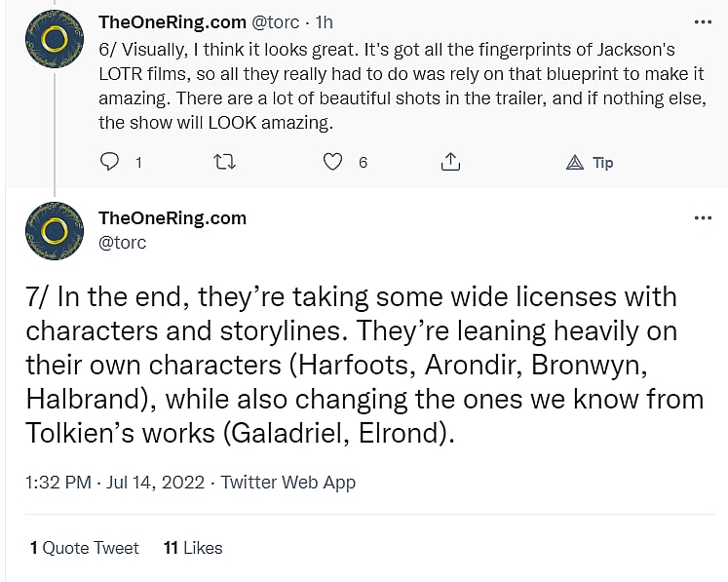Retweet the first tweet in thread
This screenshot has width=728, height=582.
[223, 162]
